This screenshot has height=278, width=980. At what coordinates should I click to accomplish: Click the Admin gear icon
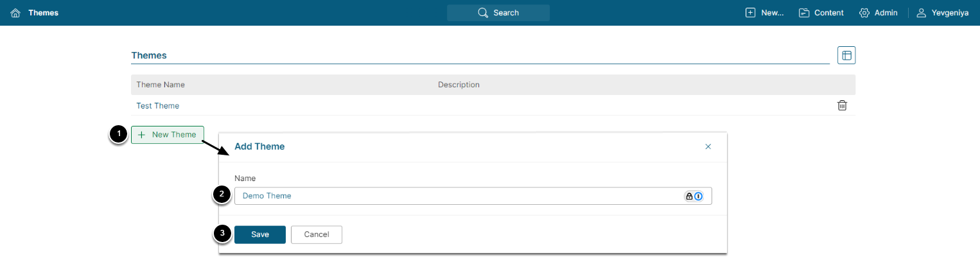[864, 13]
